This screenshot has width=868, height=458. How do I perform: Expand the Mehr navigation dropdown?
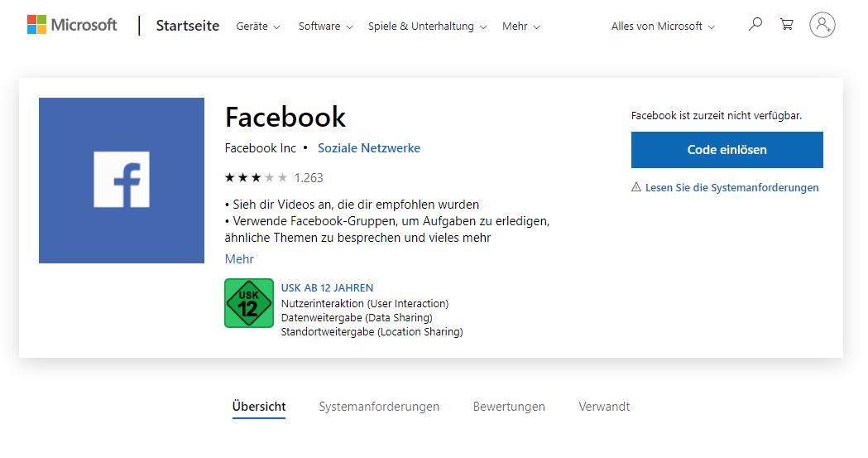click(x=520, y=27)
